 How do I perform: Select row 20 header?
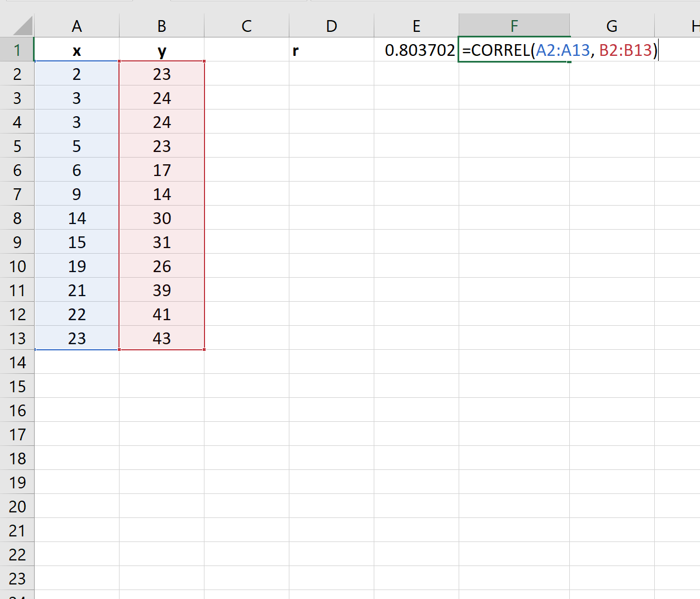17,506
